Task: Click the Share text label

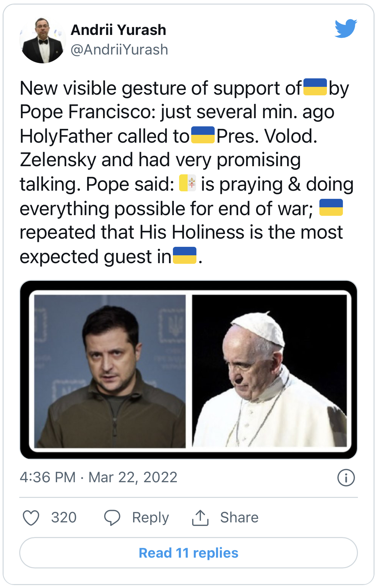Action: pyautogui.click(x=239, y=517)
